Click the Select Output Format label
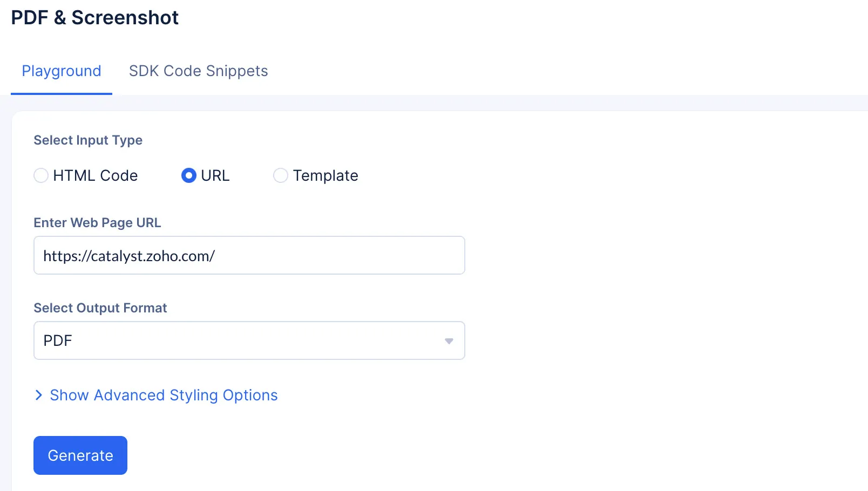Screen dimensions: 868x491 tap(100, 308)
